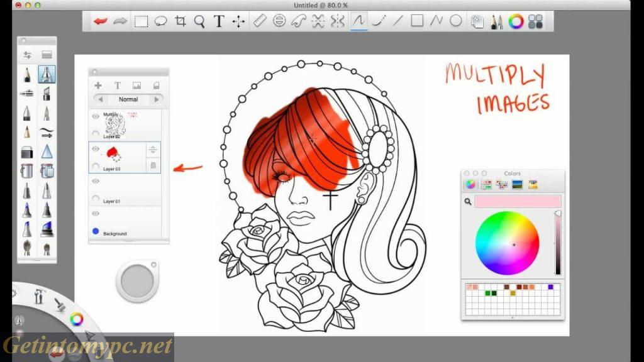Choose the Polyline draw style

(436, 21)
